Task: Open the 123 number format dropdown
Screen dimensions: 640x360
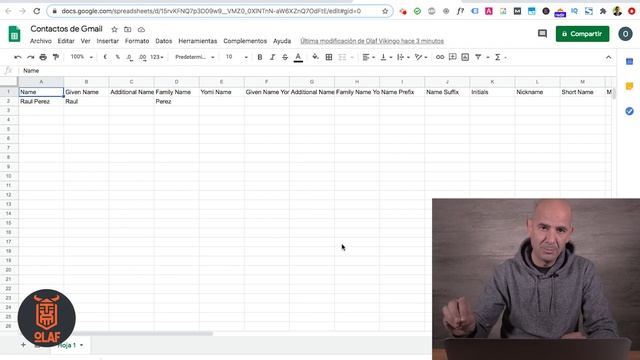Action: click(x=157, y=57)
